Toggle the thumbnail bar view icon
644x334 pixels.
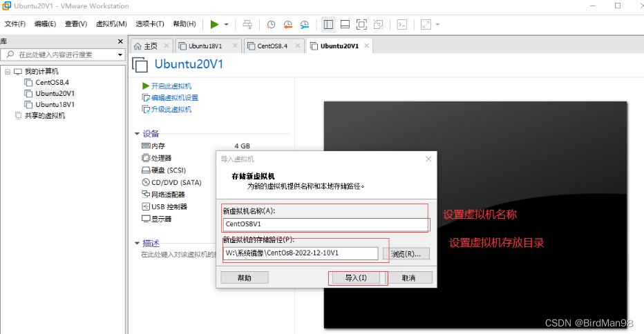(345, 25)
